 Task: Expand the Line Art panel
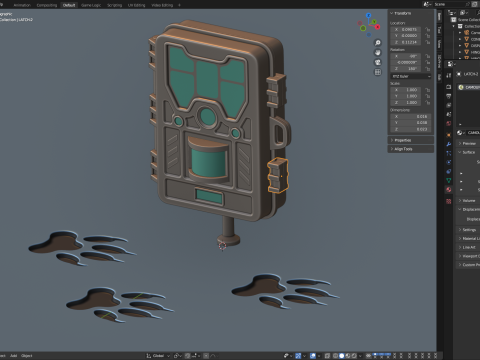tap(468, 247)
